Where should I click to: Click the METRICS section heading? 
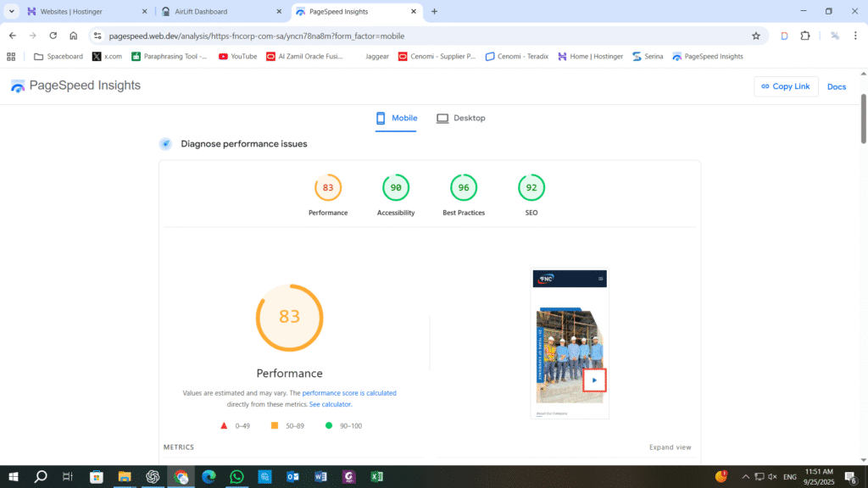tap(179, 447)
